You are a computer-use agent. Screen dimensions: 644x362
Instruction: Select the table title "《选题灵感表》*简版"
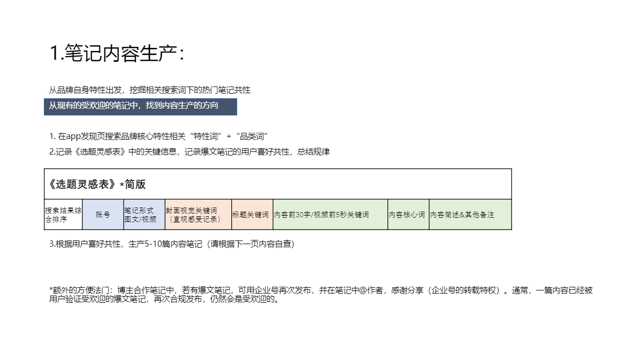pos(97,184)
